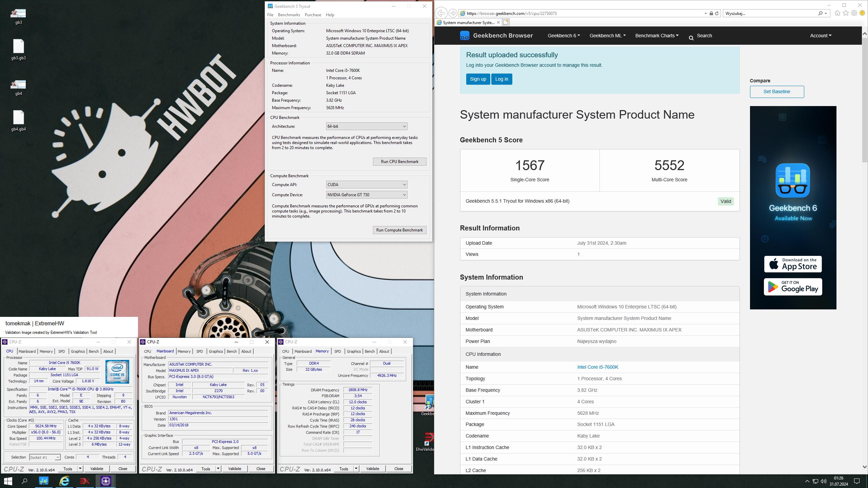868x488 pixels.
Task: Switch to Graphics tab in CPU-Z Memory window
Action: (x=354, y=351)
